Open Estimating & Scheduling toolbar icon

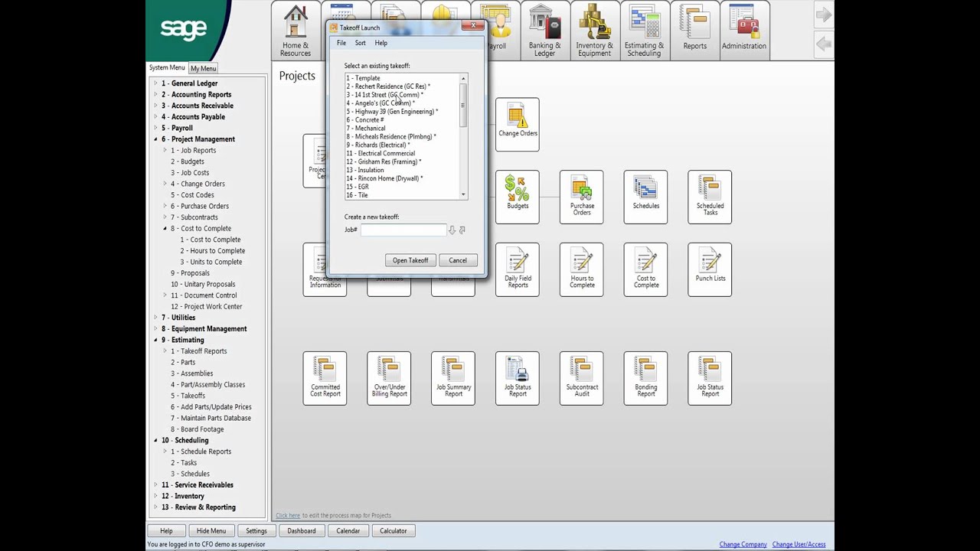coord(644,31)
